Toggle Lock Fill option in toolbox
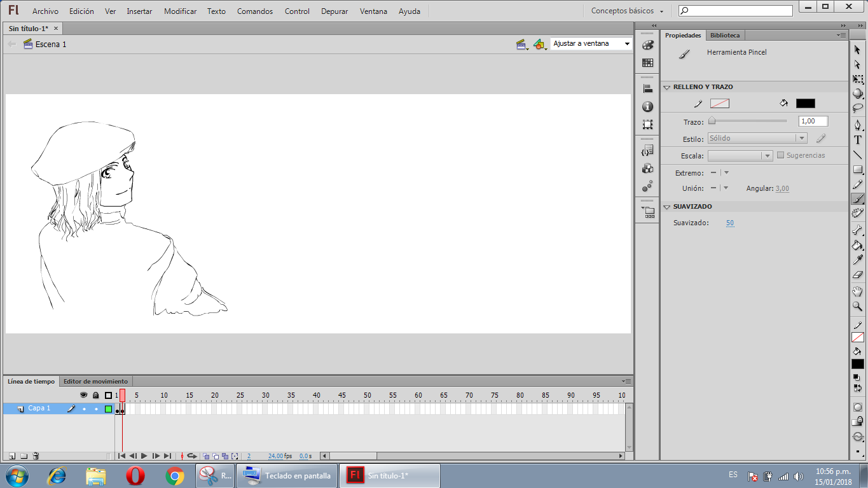Image resolution: width=868 pixels, height=488 pixels. click(x=858, y=421)
